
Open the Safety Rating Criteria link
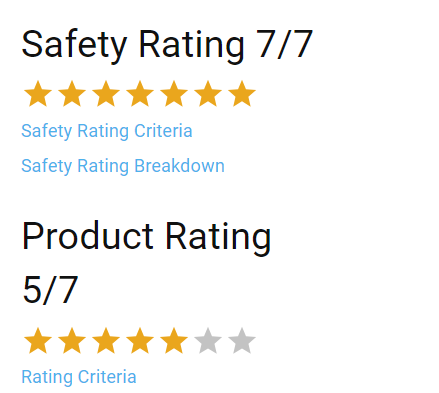pos(107,131)
